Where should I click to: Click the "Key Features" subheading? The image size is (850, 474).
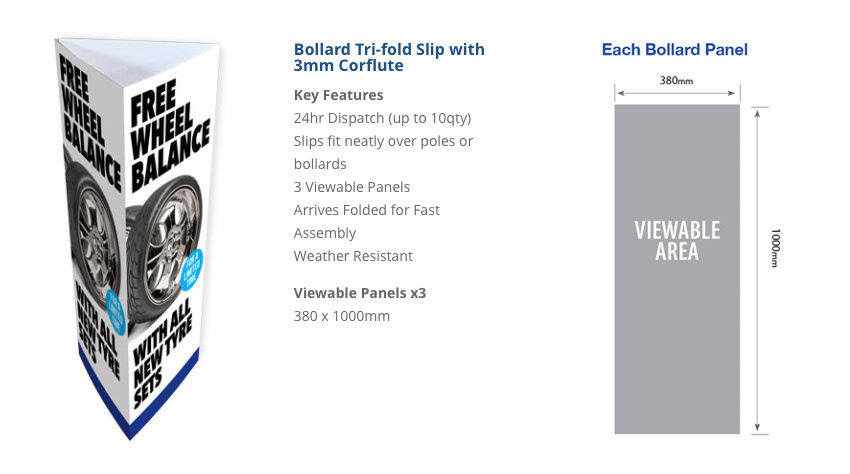pos(338,95)
